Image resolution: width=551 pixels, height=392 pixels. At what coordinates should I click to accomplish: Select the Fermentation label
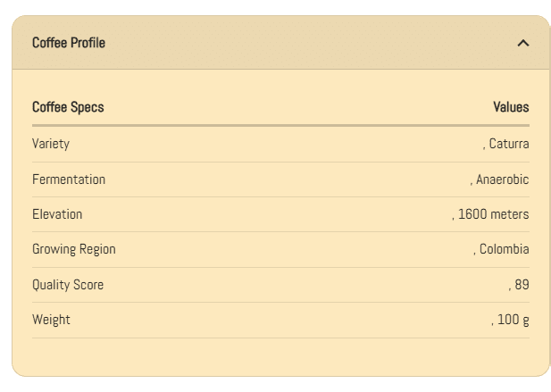(x=69, y=179)
